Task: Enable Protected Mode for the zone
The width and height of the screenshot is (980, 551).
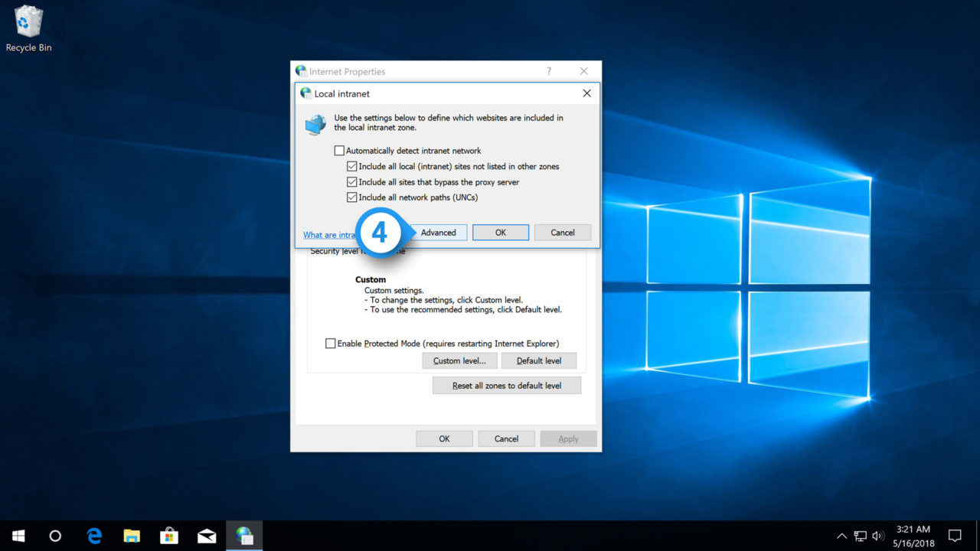Action: point(330,343)
